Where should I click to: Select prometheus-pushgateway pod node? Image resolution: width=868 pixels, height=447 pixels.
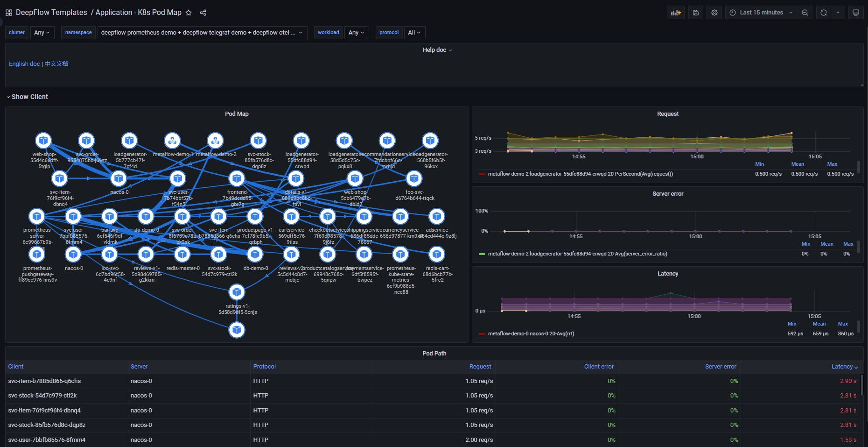[x=36, y=254]
